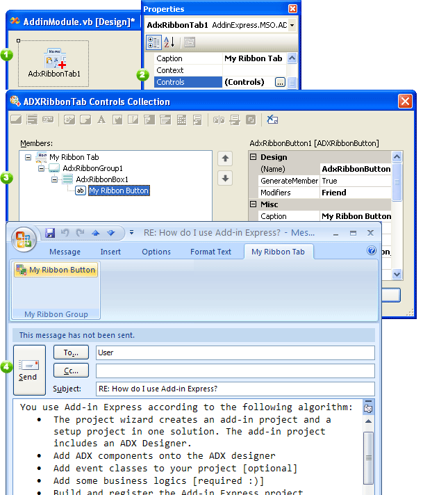Click the check box toolbar icon
The height and width of the screenshot is (495, 448).
(117, 120)
